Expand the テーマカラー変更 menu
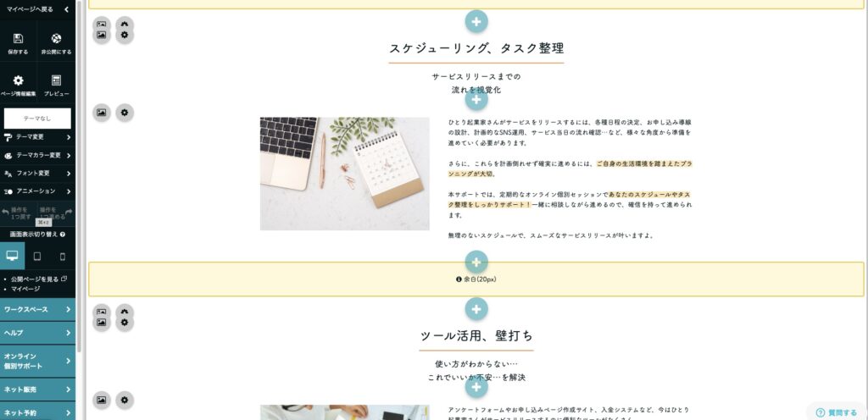The height and width of the screenshot is (420, 868). (x=37, y=155)
